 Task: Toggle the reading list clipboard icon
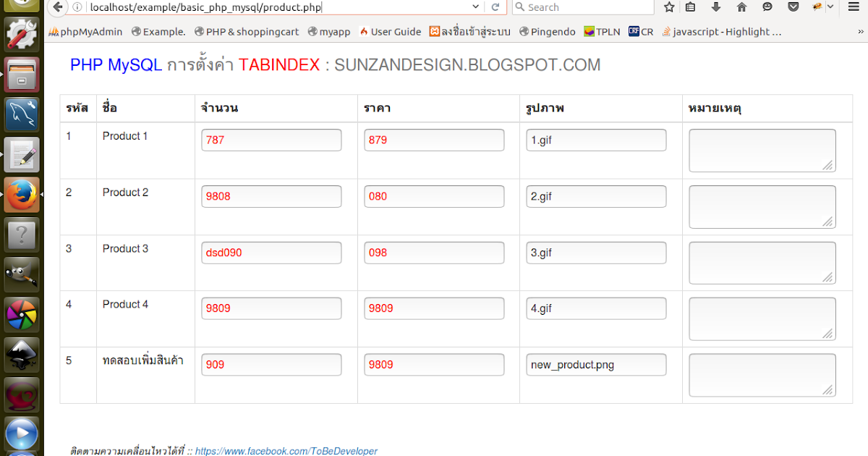[689, 7]
